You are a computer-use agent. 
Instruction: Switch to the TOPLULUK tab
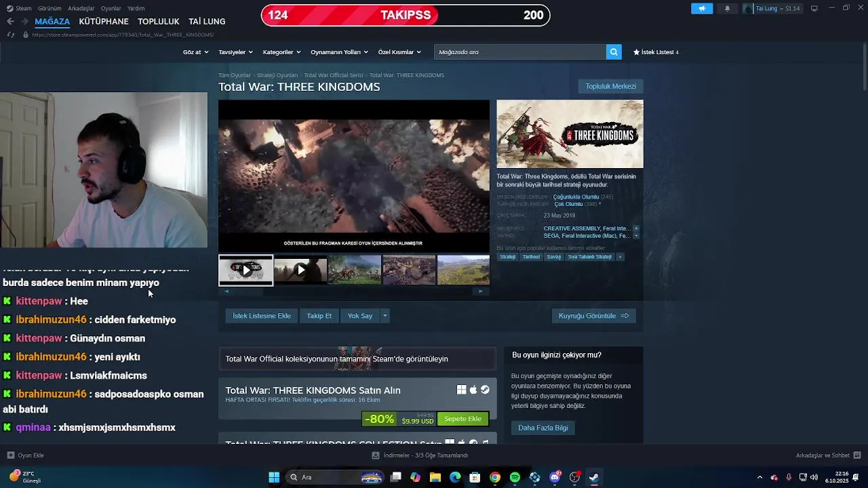click(x=159, y=22)
